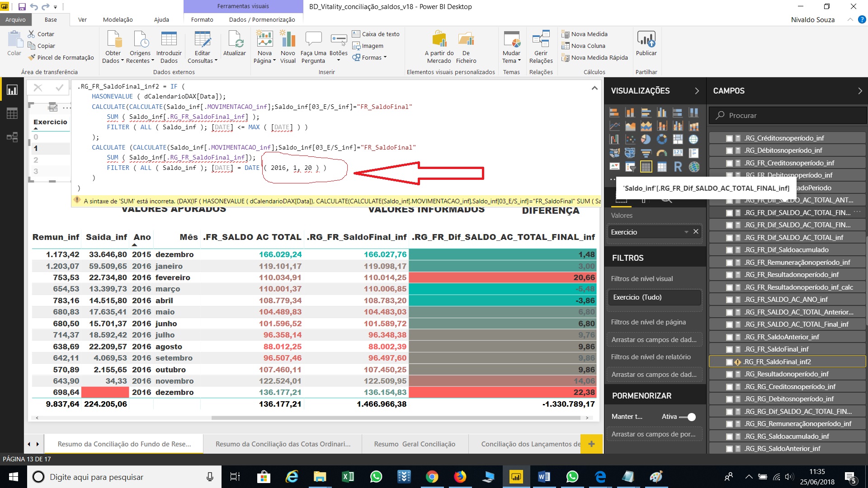The height and width of the screenshot is (488, 868).
Task: Select the ribbon chart visual
Action: pos(693,126)
